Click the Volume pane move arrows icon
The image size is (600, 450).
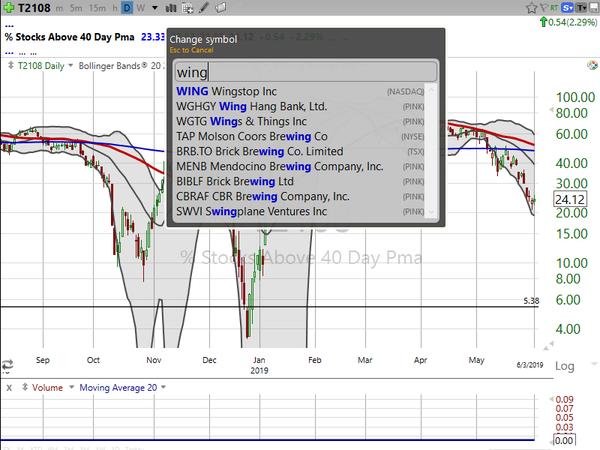pyautogui.click(x=25, y=387)
